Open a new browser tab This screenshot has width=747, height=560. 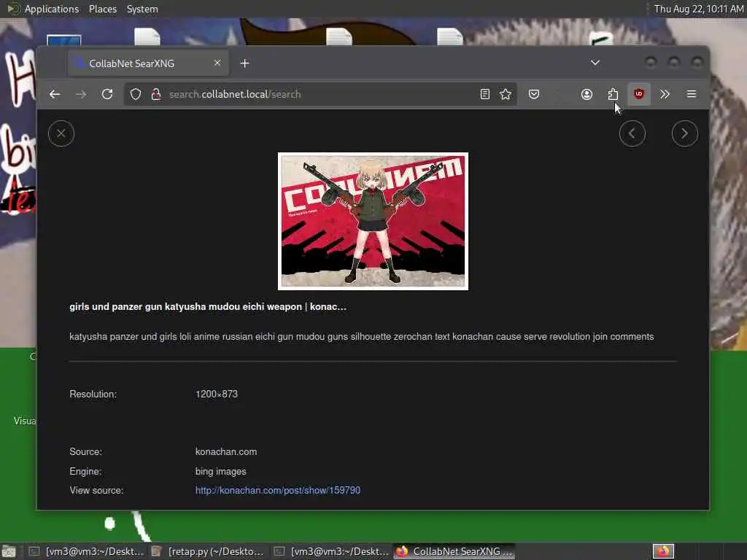coord(245,63)
